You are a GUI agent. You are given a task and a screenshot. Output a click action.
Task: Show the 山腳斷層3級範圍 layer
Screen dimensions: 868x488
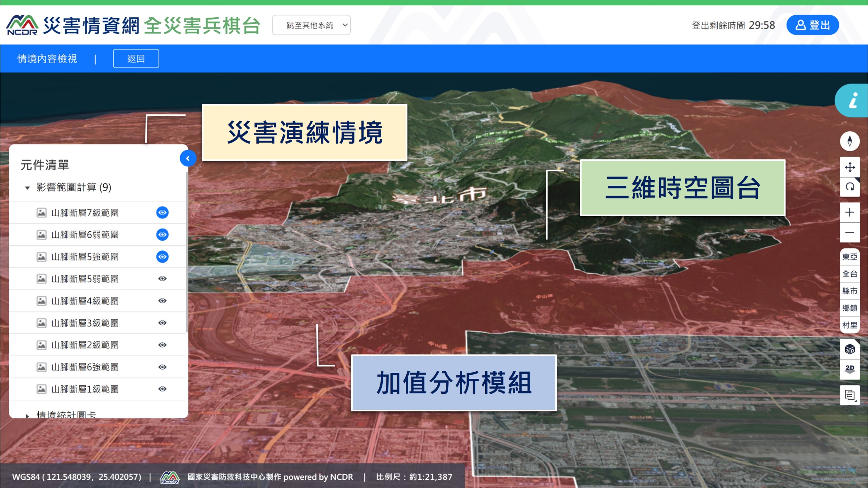[162, 323]
